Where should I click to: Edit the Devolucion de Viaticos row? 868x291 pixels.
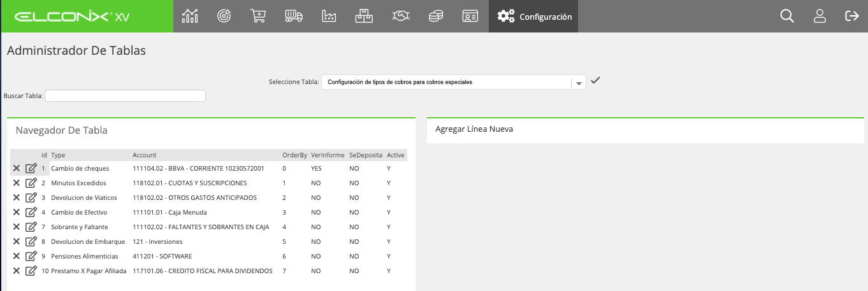31,197
